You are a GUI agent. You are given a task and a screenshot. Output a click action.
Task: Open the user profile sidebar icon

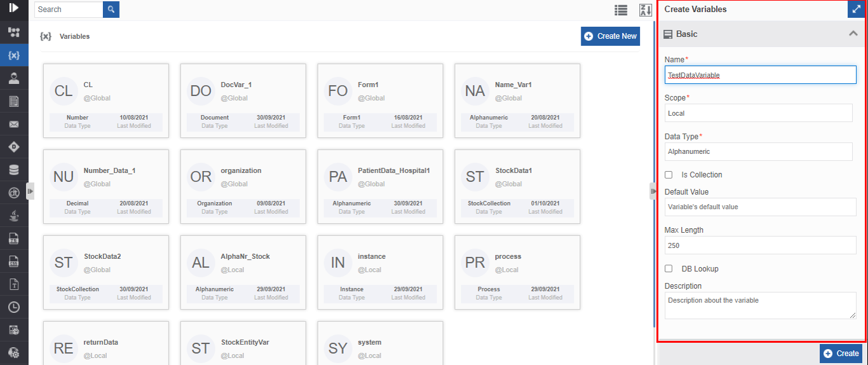(x=14, y=78)
